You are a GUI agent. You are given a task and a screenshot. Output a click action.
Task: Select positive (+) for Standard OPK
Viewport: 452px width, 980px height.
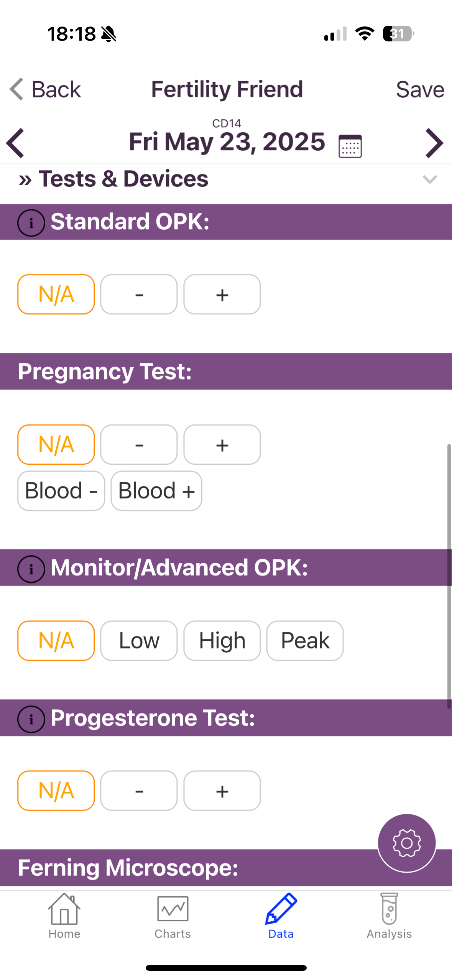[222, 294]
